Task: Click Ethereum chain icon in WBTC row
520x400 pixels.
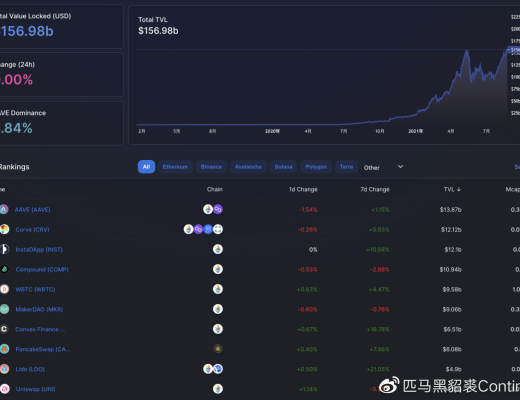Action: click(218, 289)
